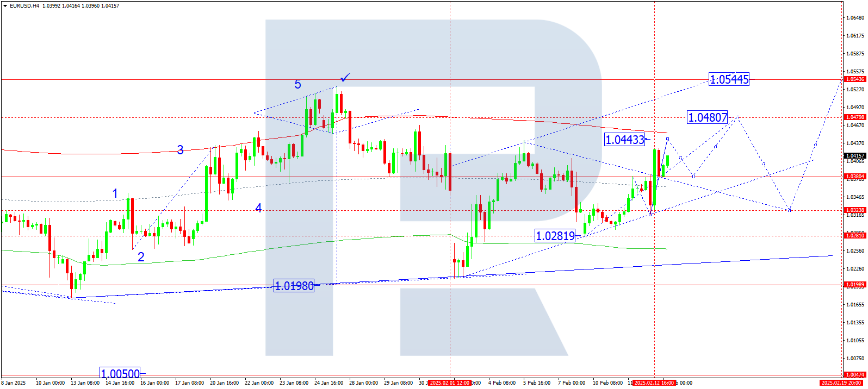Select the EURUSD,H4 symbol title text
868x389 pixels.
click(x=24, y=5)
